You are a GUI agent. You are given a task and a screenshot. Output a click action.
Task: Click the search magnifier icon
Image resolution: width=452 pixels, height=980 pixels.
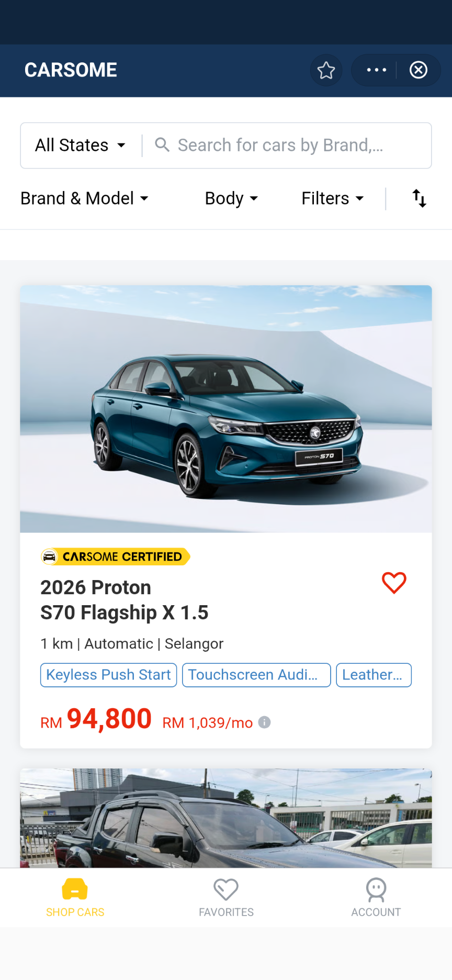coord(162,145)
